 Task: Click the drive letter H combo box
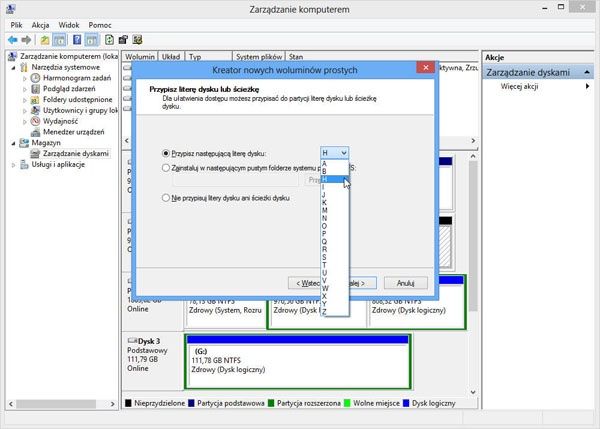coord(334,153)
